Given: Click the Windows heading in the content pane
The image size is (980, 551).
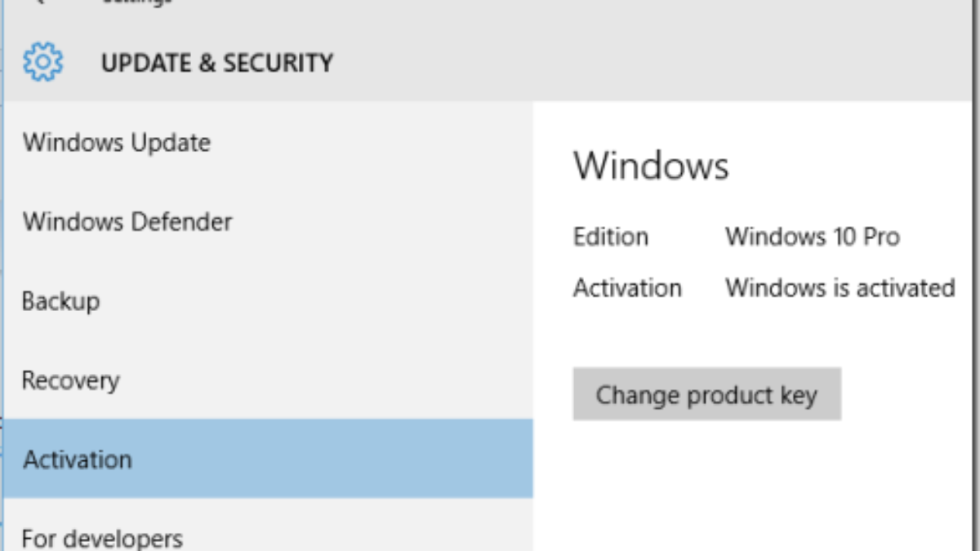Looking at the screenshot, I should 651,166.
